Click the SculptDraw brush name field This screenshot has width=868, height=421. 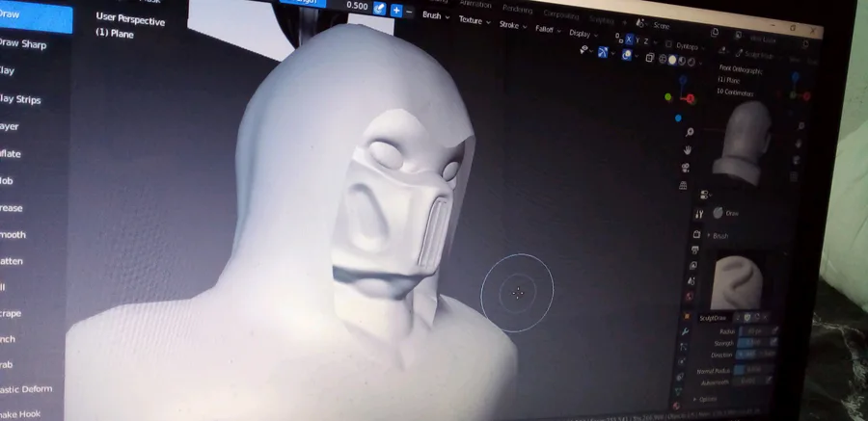[x=715, y=318]
